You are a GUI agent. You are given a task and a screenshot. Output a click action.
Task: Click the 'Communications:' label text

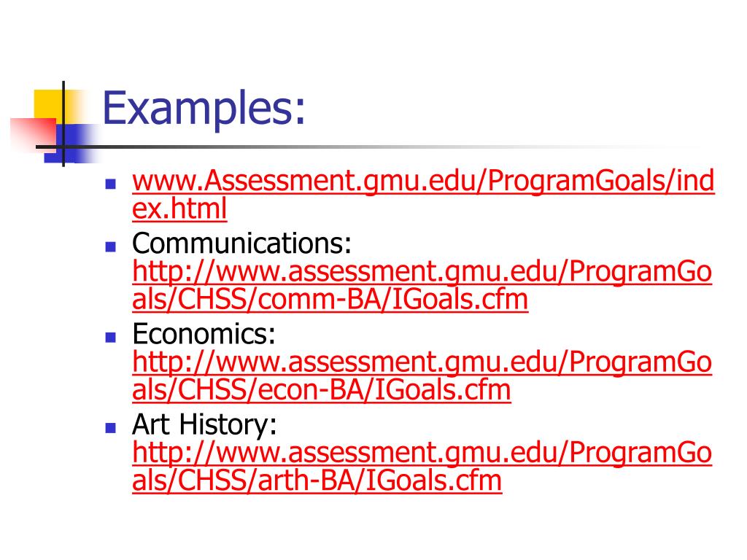[x=241, y=244]
